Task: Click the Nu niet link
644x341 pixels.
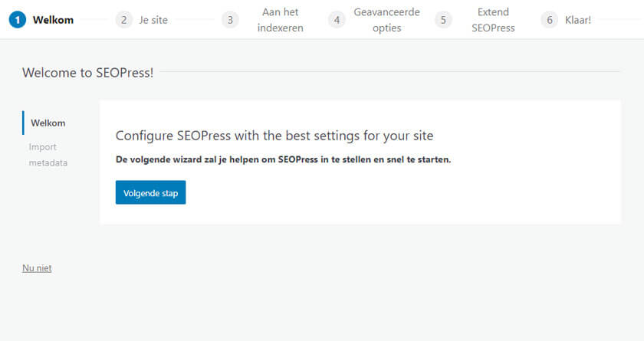Action: pyautogui.click(x=37, y=268)
